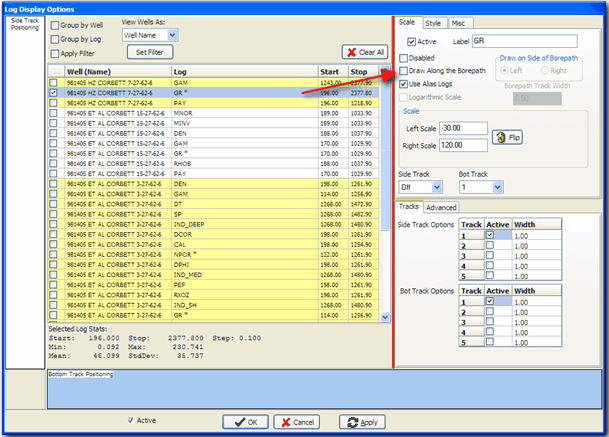Viewport: 609px width, 437px height.
Task: Click the Left Scale input field
Action: [x=462, y=128]
